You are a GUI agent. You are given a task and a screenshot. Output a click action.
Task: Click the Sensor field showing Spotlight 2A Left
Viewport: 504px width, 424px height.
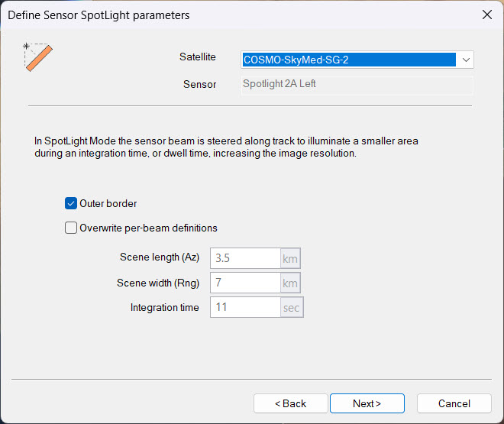pyautogui.click(x=357, y=84)
